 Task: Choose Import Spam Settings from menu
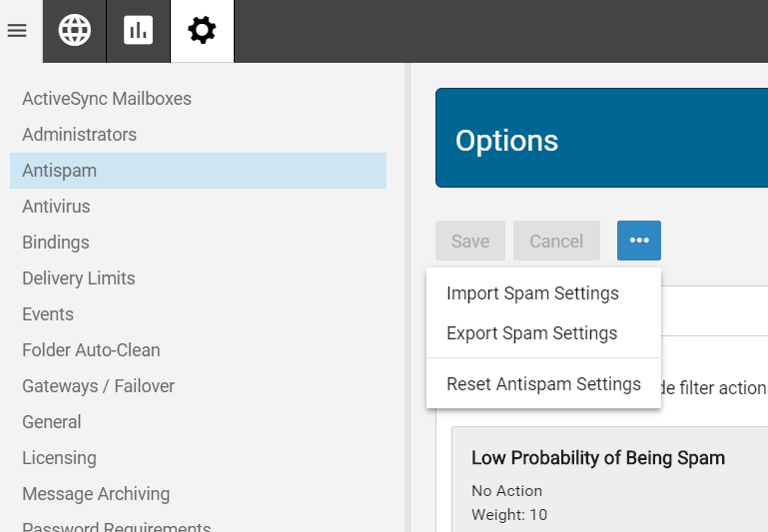pyautogui.click(x=532, y=293)
